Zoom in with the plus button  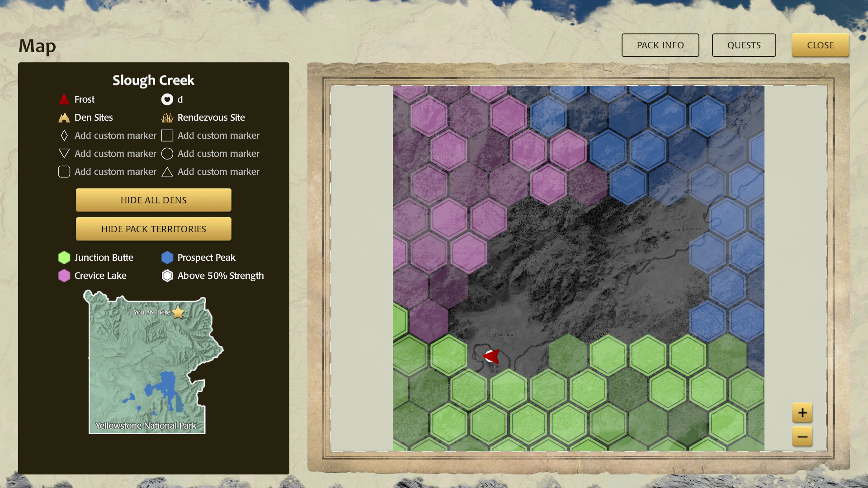pos(802,413)
